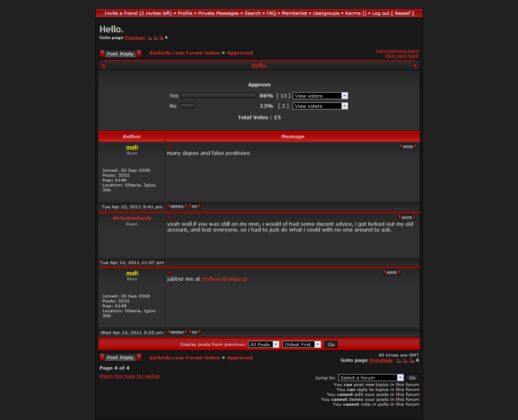Click the Quote icon on the jabber post
The height and width of the screenshot is (420, 518).
click(x=391, y=272)
